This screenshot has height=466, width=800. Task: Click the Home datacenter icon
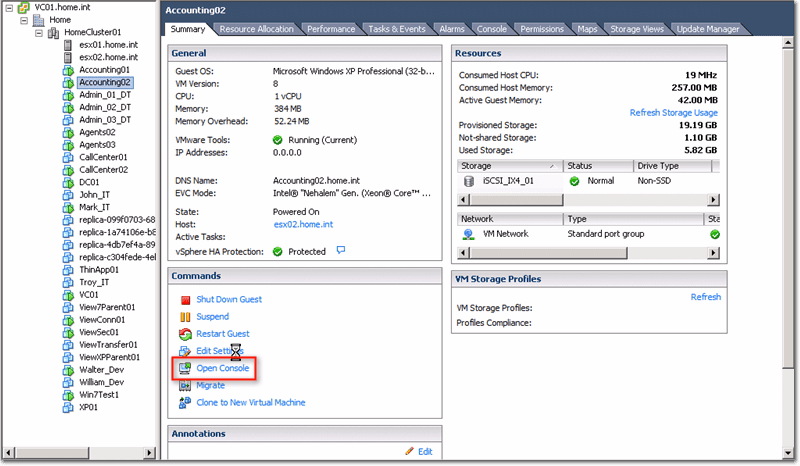38,20
